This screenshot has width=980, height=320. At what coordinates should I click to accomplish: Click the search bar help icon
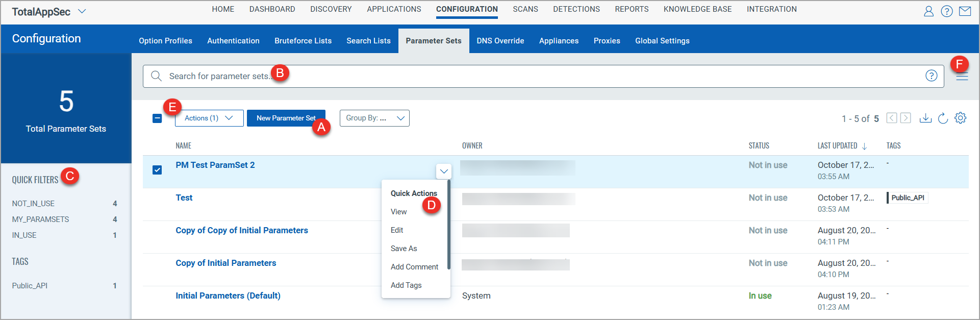pyautogui.click(x=931, y=76)
